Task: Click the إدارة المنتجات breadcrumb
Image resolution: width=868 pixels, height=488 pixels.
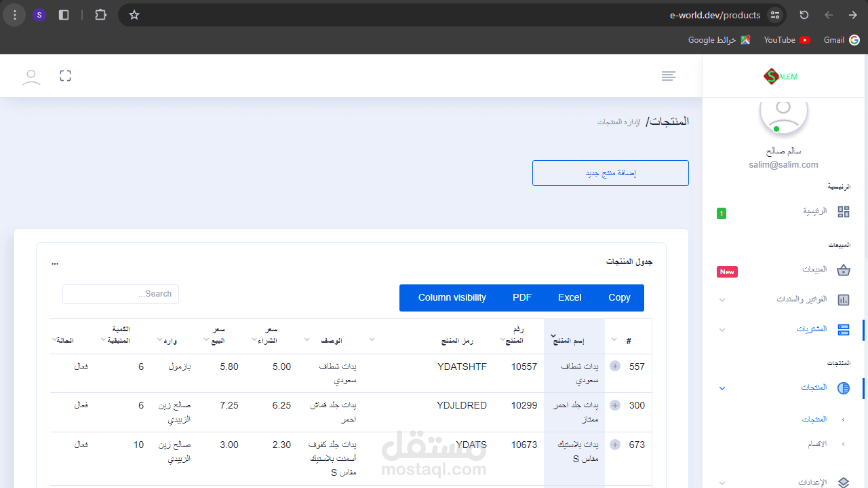Action: coord(618,122)
